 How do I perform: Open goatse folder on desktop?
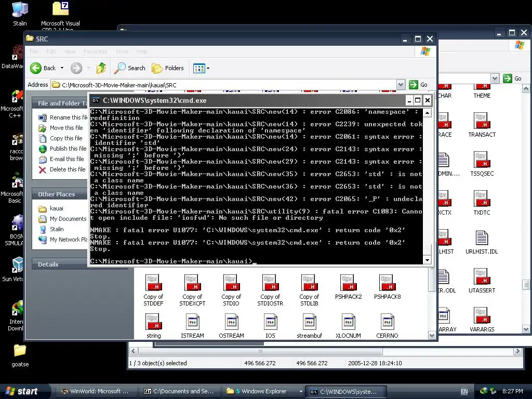coord(20,355)
